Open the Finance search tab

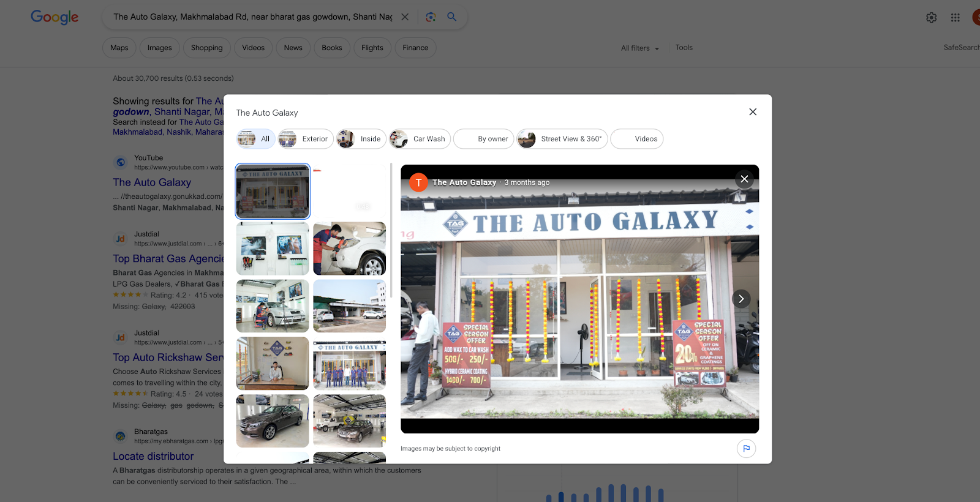point(415,48)
